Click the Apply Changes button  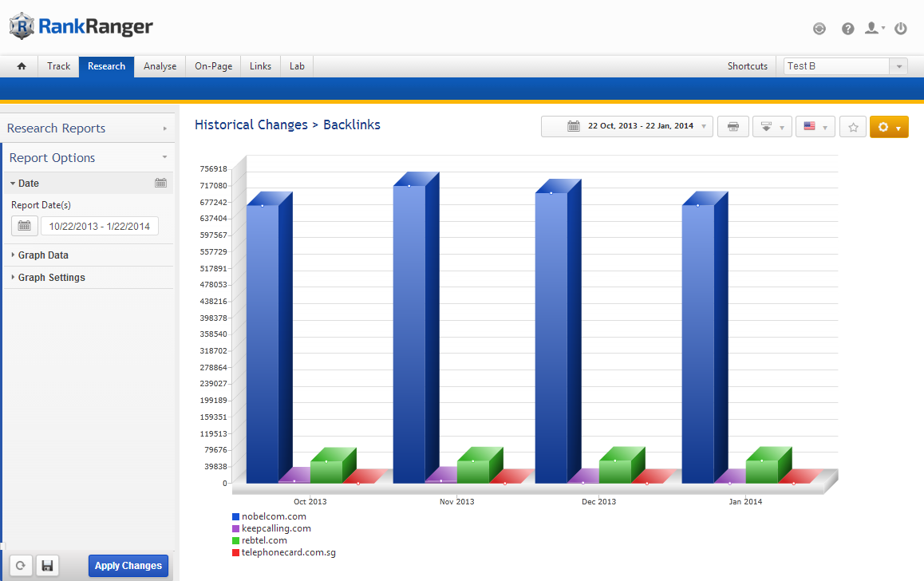(128, 566)
